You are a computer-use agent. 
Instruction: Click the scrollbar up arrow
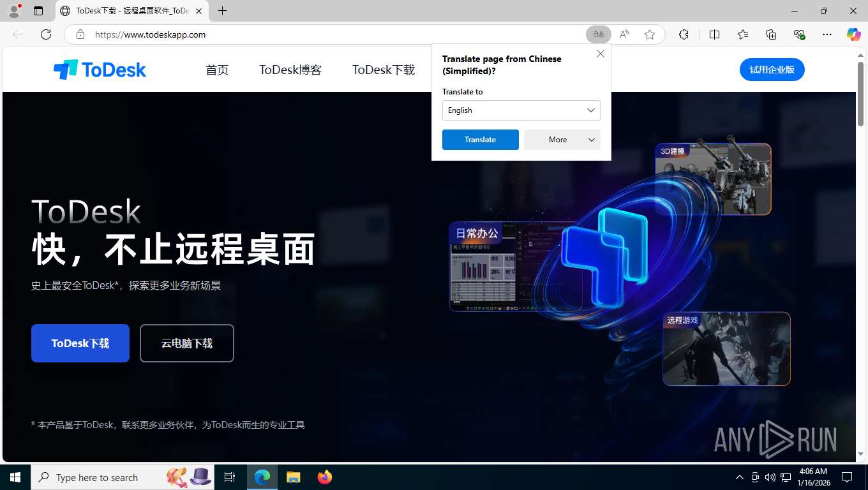click(860, 55)
